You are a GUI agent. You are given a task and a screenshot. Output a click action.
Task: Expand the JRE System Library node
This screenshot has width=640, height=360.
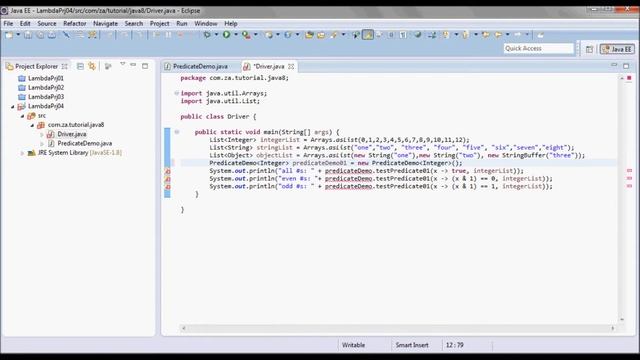(22, 153)
